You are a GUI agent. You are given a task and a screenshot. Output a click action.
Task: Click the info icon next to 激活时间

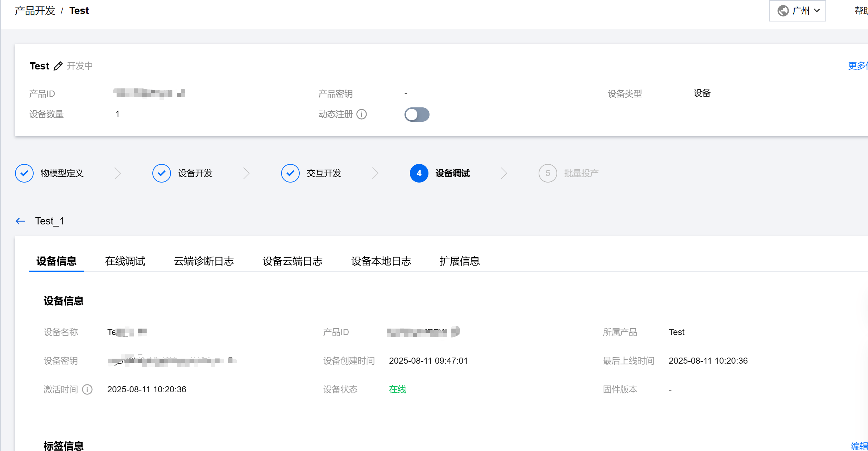[87, 389]
